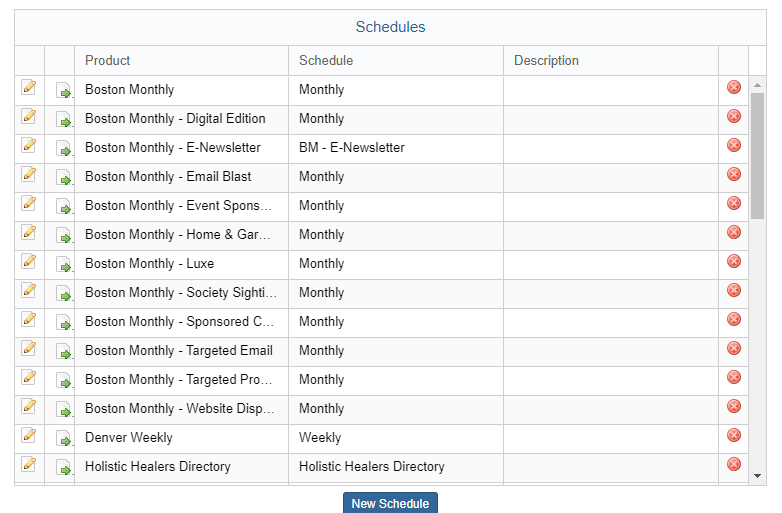Screen dimensions: 782x513
Task: Edit the Boston Monthly - Targeted Email row
Action: [29, 348]
